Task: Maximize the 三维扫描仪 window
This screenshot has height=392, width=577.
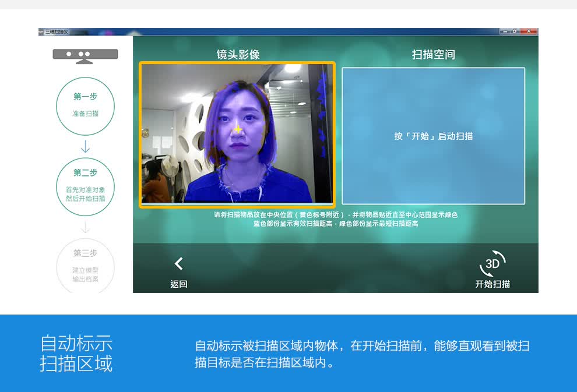Action: 515,31
